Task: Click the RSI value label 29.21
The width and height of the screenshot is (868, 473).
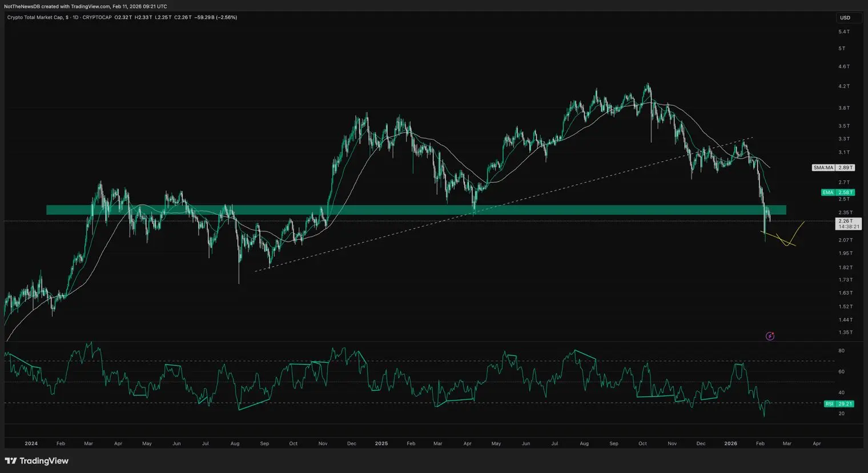Action: (845, 404)
